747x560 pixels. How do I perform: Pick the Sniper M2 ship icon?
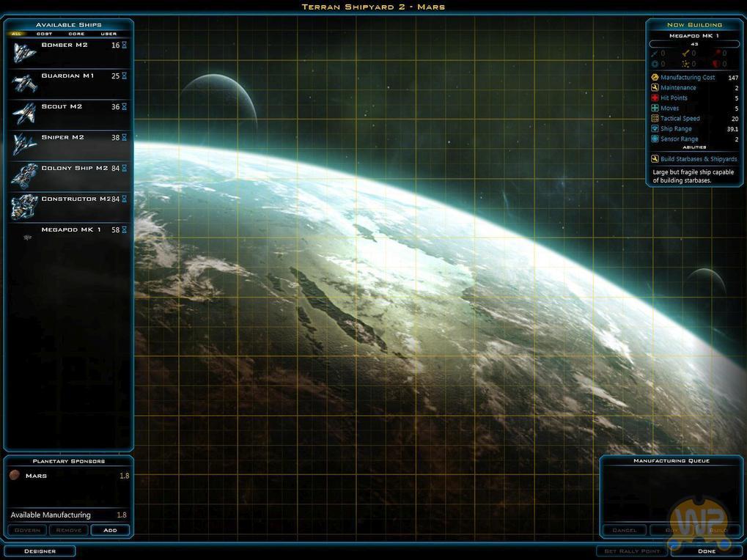(x=24, y=145)
